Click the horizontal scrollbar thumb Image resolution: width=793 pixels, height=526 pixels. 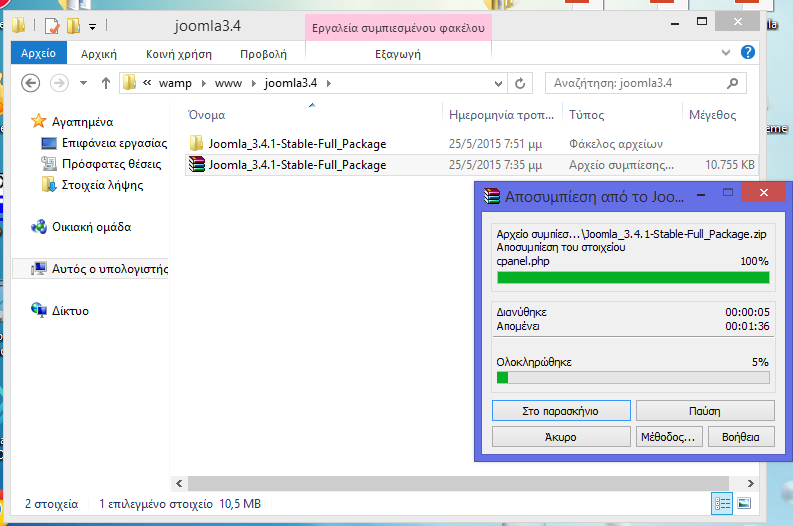458,484
